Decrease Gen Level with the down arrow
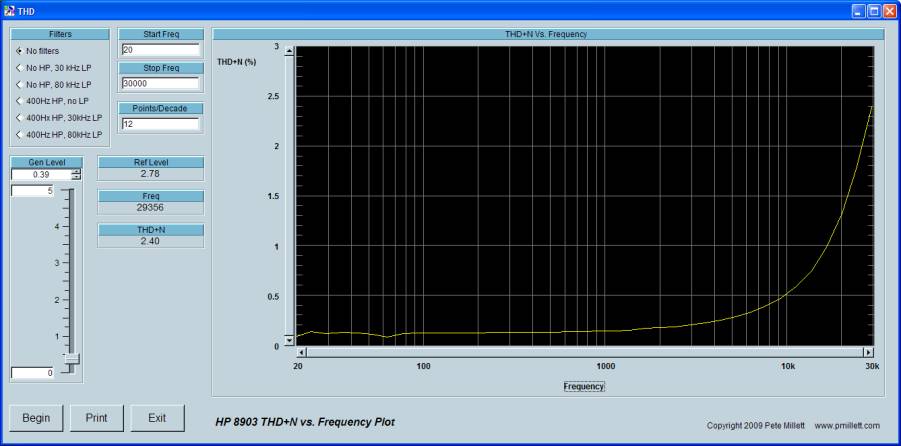The width and height of the screenshot is (901, 446). click(x=76, y=178)
